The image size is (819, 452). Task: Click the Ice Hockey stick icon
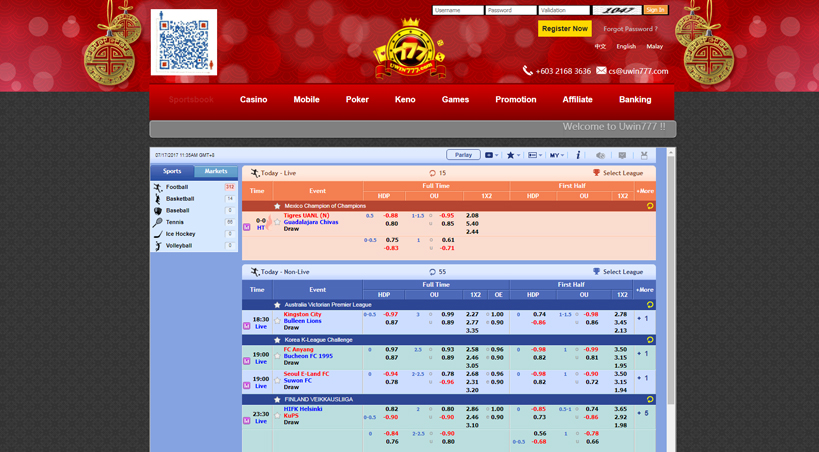(158, 234)
